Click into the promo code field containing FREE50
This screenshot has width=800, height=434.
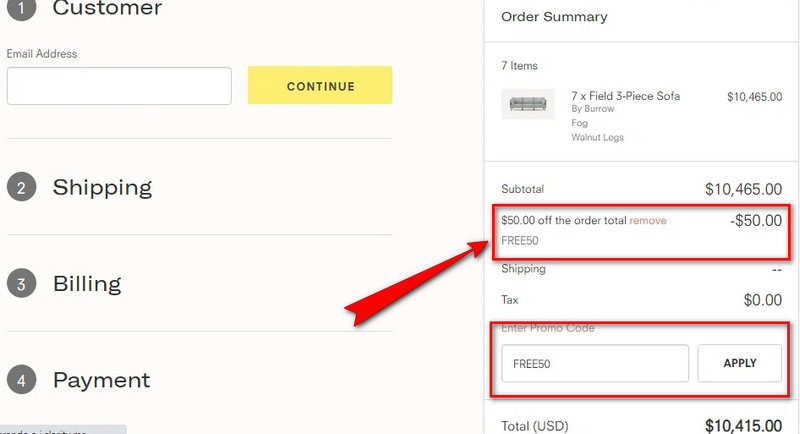[595, 364]
